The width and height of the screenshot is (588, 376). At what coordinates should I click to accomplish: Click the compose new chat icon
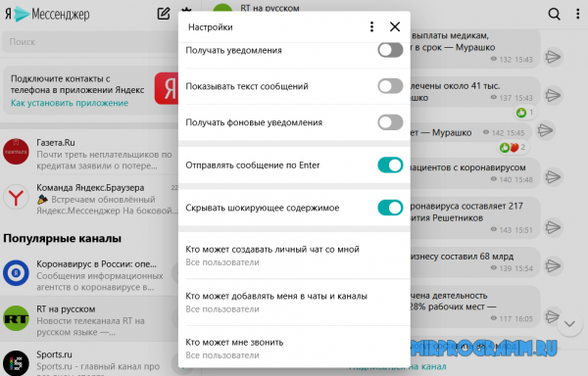164,14
